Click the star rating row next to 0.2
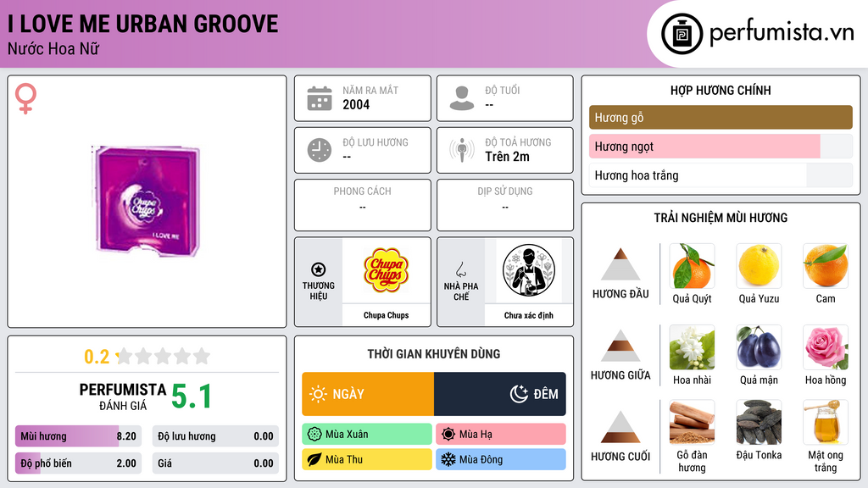Screen dimensions: 868x488 click(x=164, y=356)
